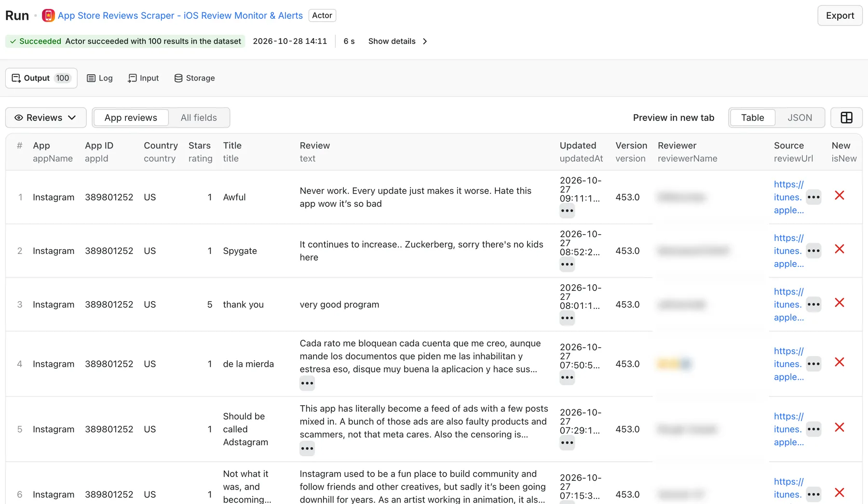Open the table layout columns icon button
Screen dimensions: 868x504
click(846, 118)
